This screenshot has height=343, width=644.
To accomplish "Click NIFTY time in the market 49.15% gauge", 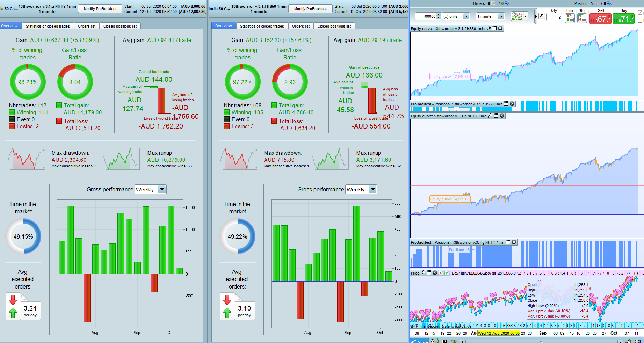I will (23, 236).
